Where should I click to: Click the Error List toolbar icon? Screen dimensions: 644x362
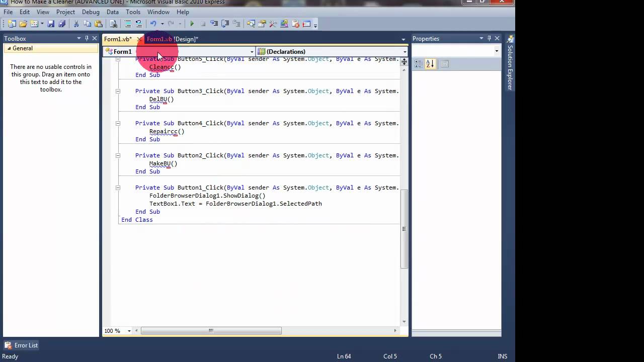point(295,24)
